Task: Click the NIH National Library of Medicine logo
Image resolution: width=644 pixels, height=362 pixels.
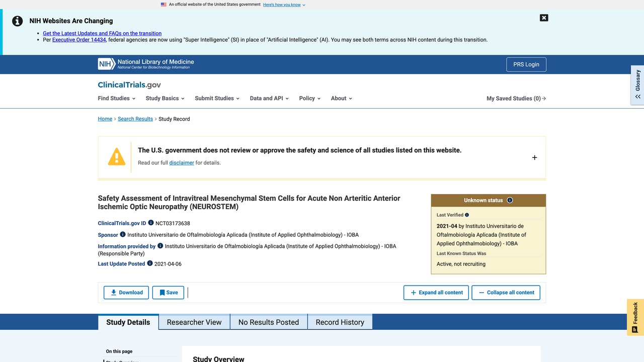Action: [x=146, y=64]
